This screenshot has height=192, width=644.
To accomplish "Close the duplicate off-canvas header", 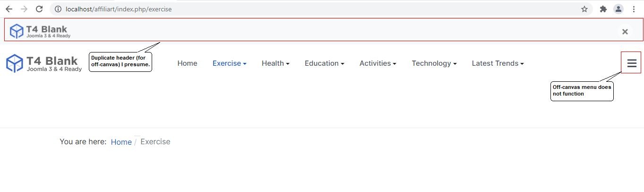I will click(625, 32).
